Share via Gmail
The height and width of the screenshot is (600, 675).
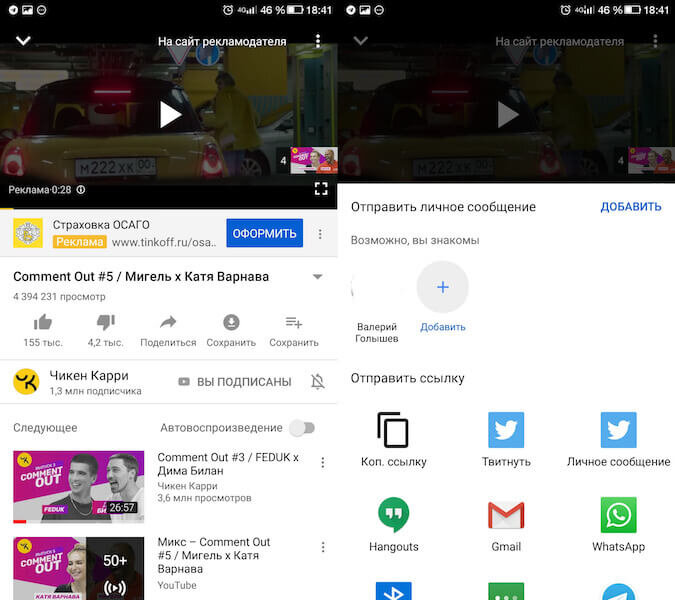tap(506, 515)
